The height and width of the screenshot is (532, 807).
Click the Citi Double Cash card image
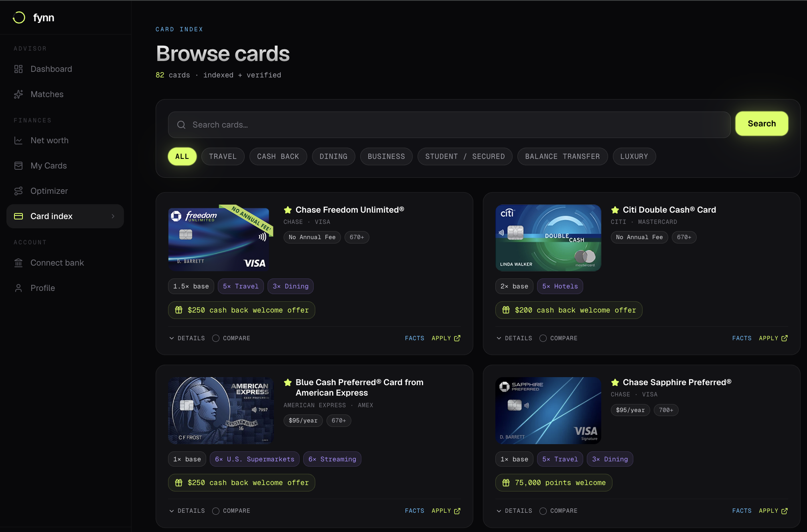(x=548, y=238)
